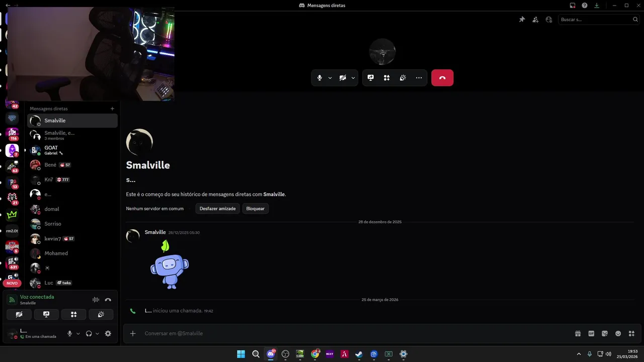Screen dimensions: 644x362
Task: Click the NOVO unread indicator
Action: coord(12,283)
